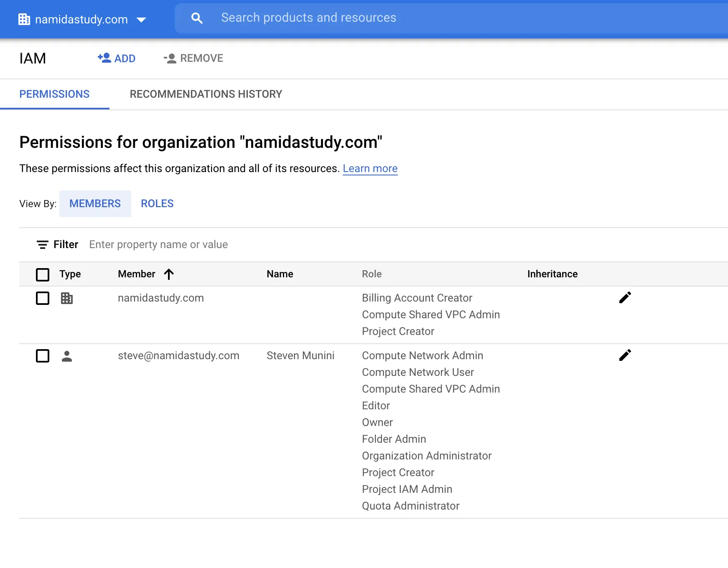This screenshot has width=728, height=568.
Task: View permissions by Members
Action: click(x=95, y=203)
